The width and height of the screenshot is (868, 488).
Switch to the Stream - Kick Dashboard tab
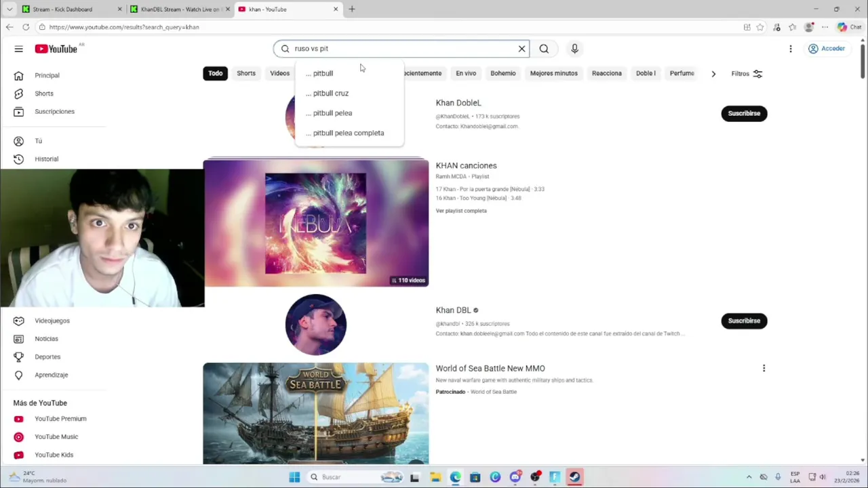[x=71, y=9]
